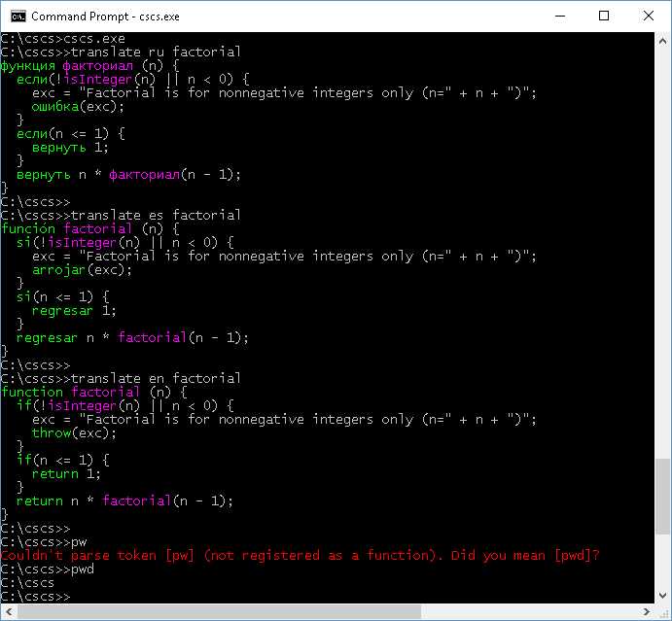672x621 pixels.
Task: Click the 'C:\cscs>>pwd' command line
Action: pyautogui.click(x=47, y=569)
